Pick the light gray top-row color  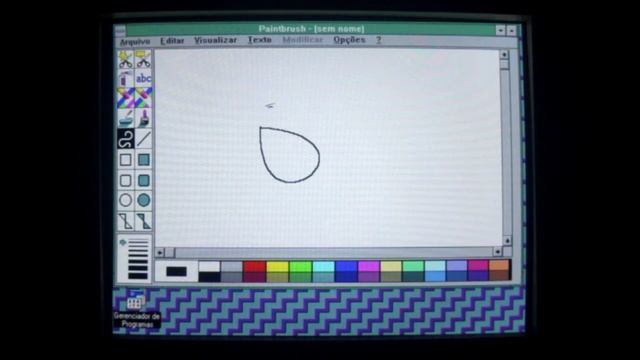point(231,267)
